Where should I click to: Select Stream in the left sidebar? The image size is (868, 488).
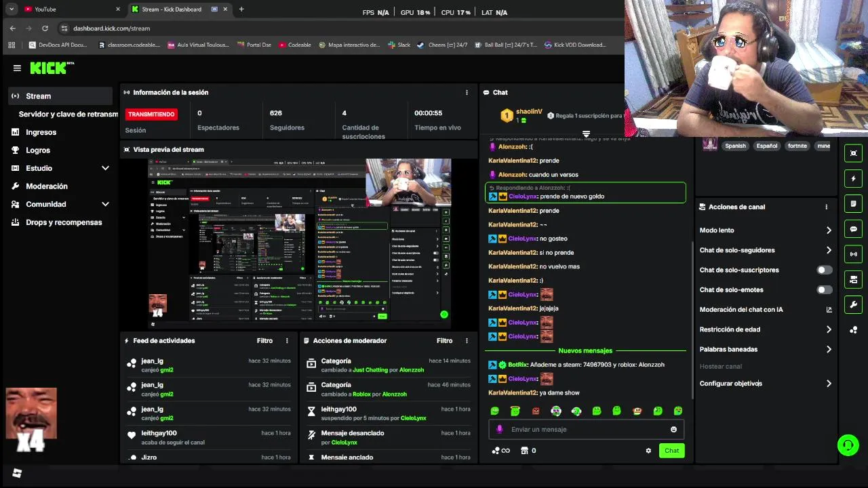60,96
